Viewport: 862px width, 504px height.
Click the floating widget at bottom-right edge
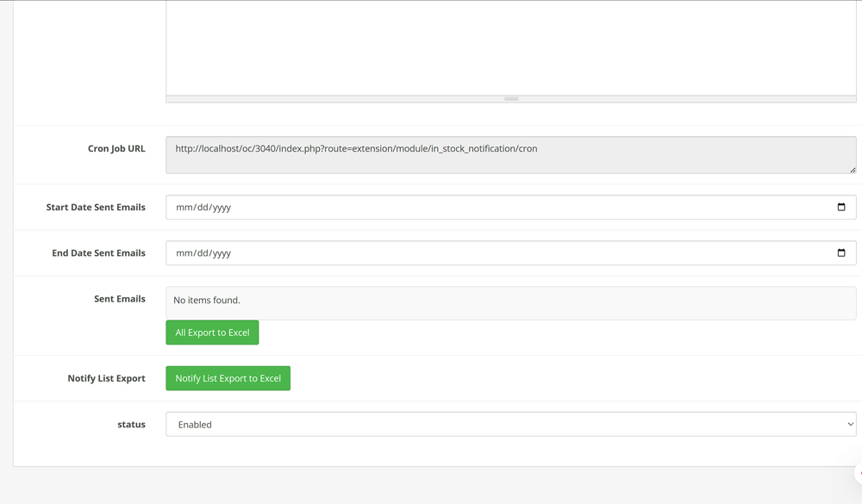click(x=859, y=473)
